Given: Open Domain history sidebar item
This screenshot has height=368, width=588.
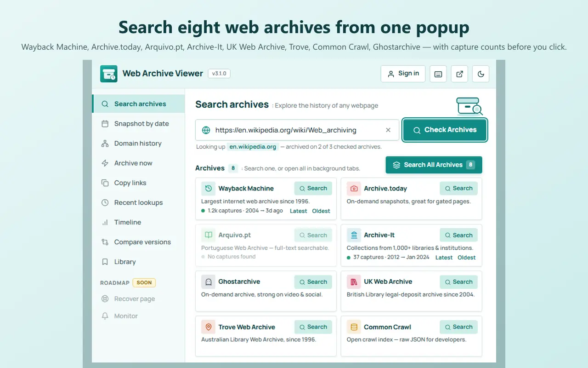Looking at the screenshot, I should [138, 144].
